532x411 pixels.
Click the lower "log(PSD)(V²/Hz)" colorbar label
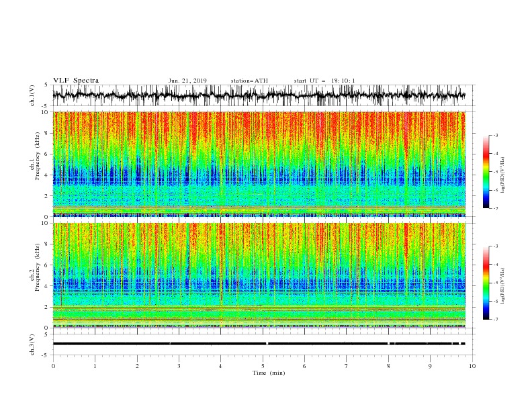point(503,285)
